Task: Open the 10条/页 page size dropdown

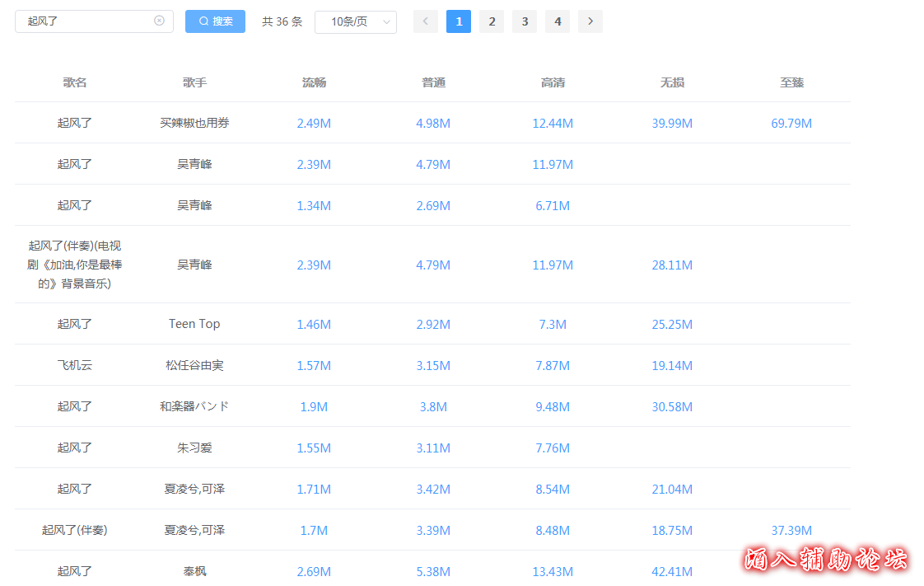Action: pos(355,22)
